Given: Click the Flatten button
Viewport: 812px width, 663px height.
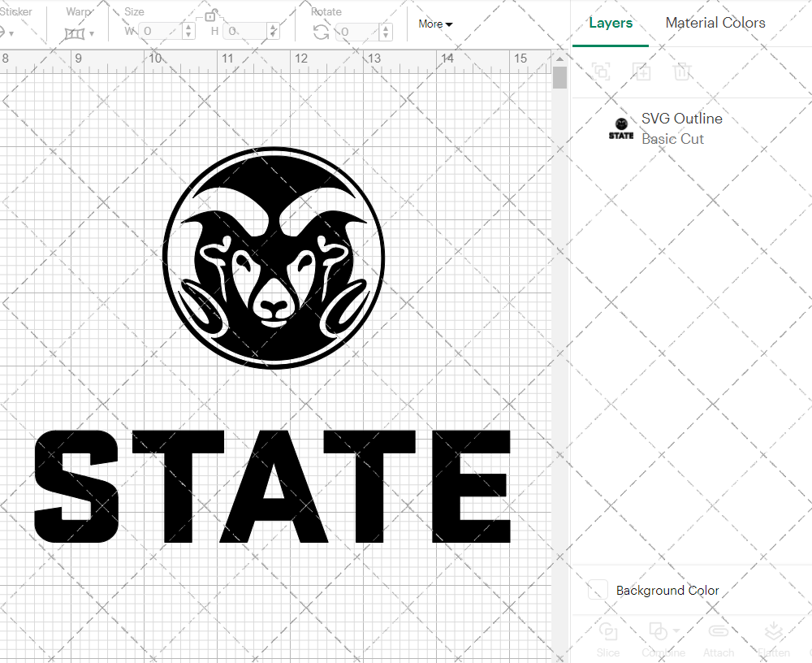Looking at the screenshot, I should tap(774, 639).
